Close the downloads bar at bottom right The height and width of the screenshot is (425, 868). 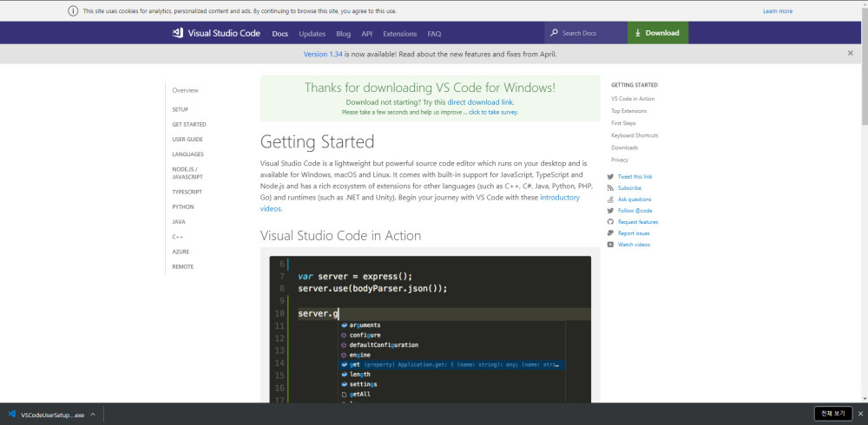tap(859, 414)
